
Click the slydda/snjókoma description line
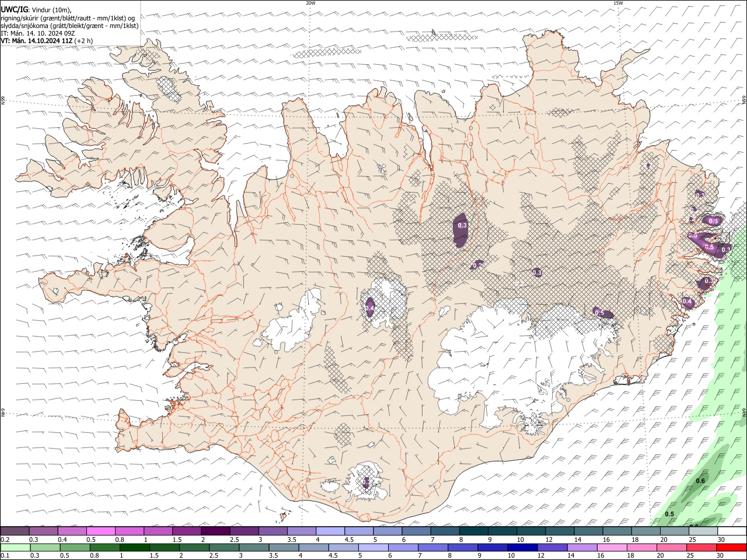(69, 25)
